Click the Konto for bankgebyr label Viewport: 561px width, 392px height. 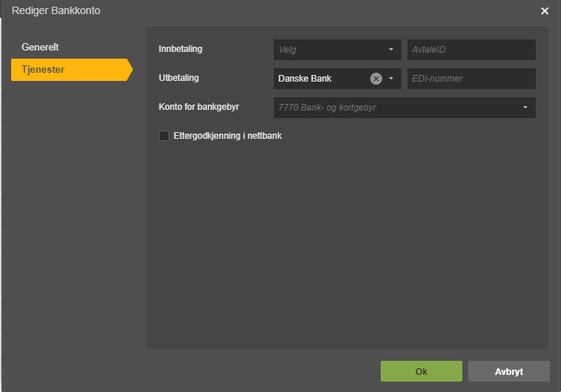199,107
